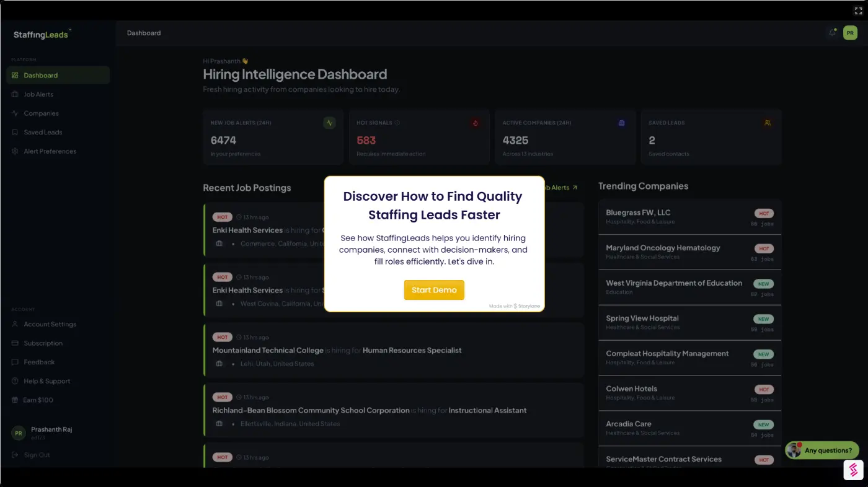
Task: Click the Dashboard title in top bar
Action: [144, 33]
